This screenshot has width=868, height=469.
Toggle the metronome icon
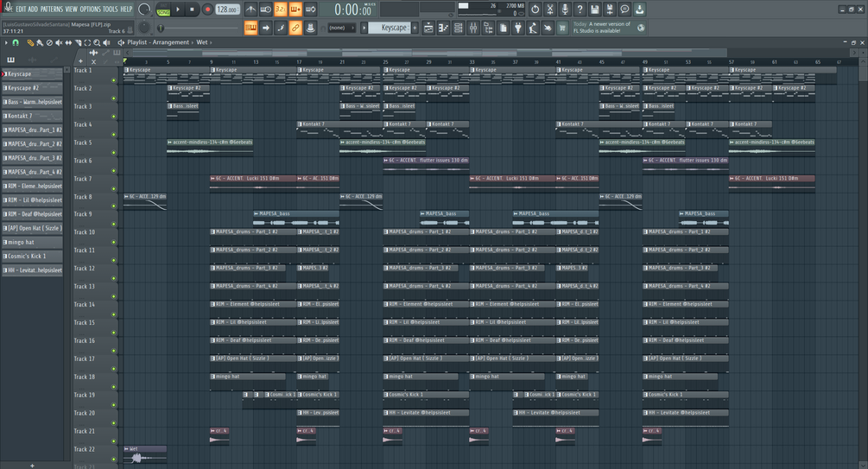(250, 10)
